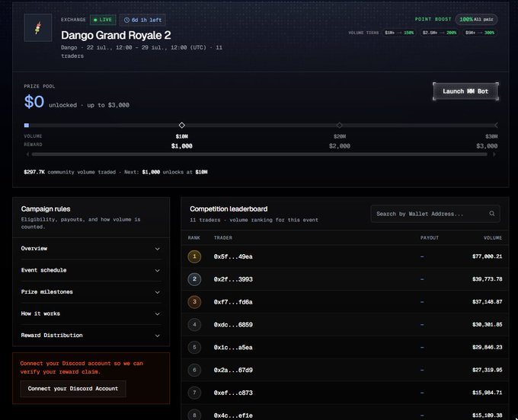Click the $37,148.87 volume value
518x420 pixels.
coord(488,302)
